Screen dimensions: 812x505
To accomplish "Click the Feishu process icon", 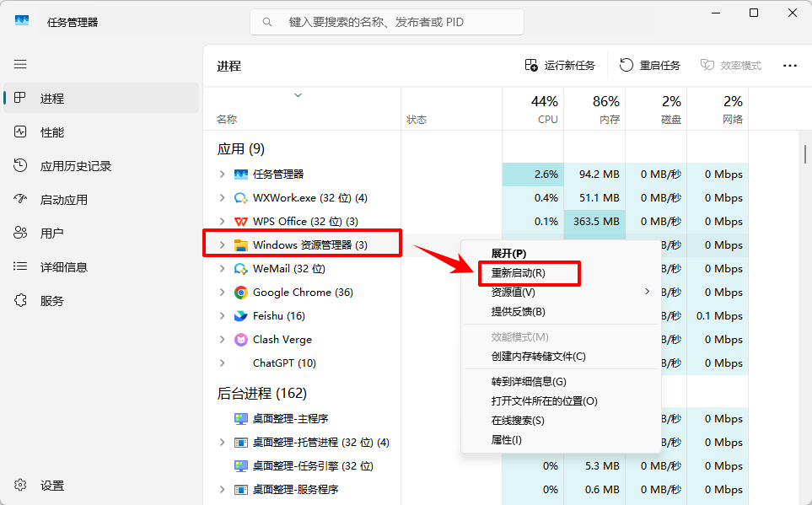I will pos(241,316).
